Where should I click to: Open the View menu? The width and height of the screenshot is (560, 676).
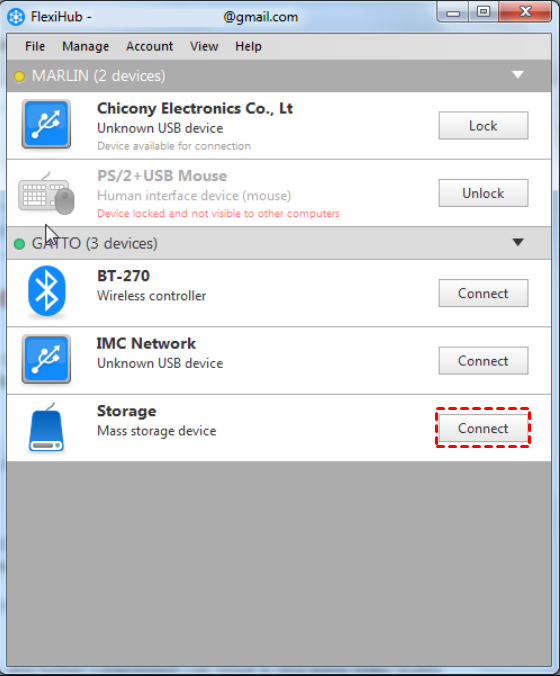(x=204, y=46)
